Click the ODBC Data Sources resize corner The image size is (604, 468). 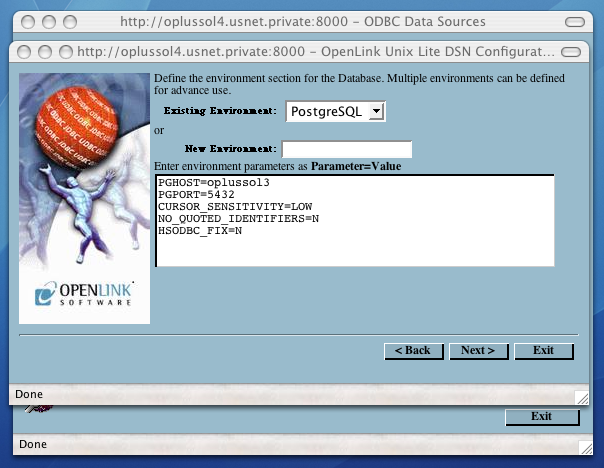pyautogui.click(x=588, y=446)
